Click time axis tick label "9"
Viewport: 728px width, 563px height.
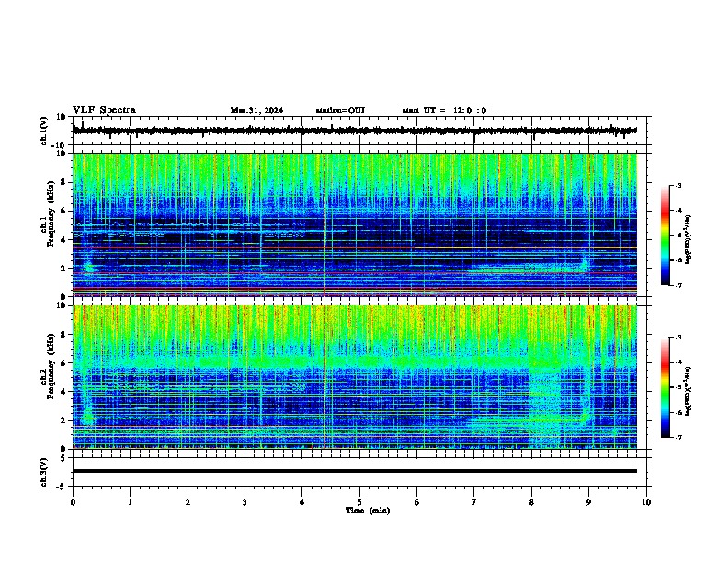[x=588, y=502]
